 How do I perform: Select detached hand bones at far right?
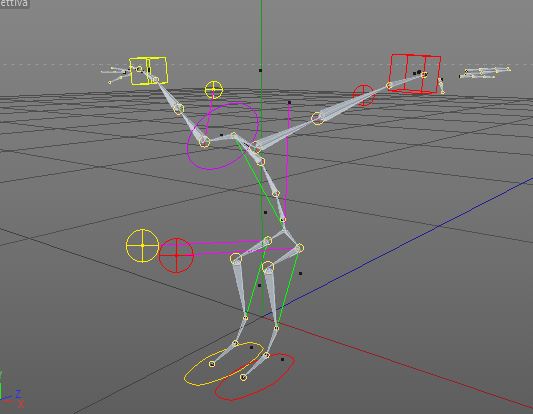tap(485, 72)
